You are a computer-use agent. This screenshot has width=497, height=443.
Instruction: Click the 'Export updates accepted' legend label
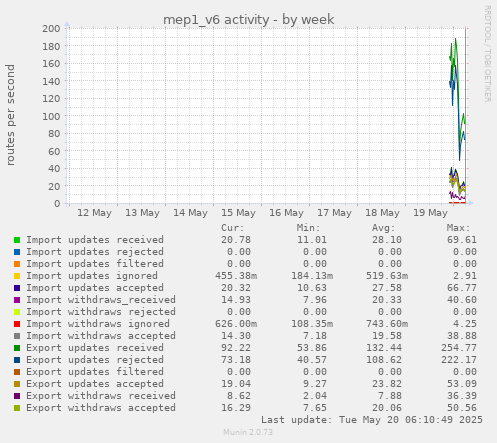pos(95,384)
